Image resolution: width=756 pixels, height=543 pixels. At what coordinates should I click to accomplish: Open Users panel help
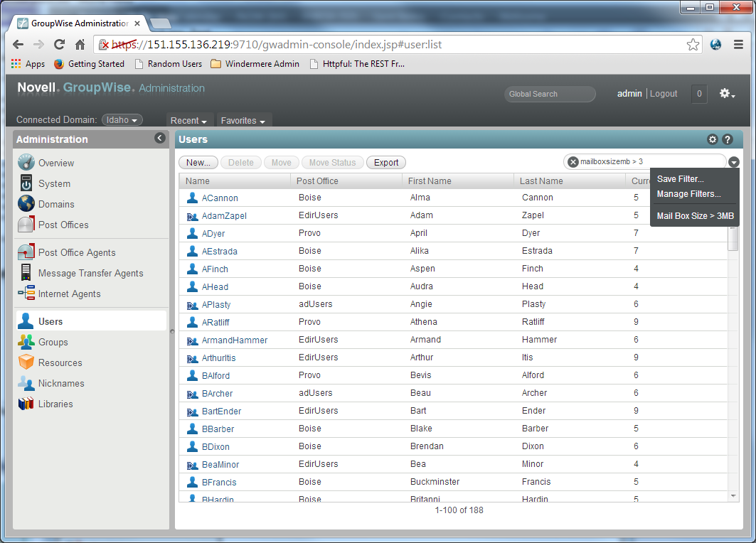(x=728, y=139)
